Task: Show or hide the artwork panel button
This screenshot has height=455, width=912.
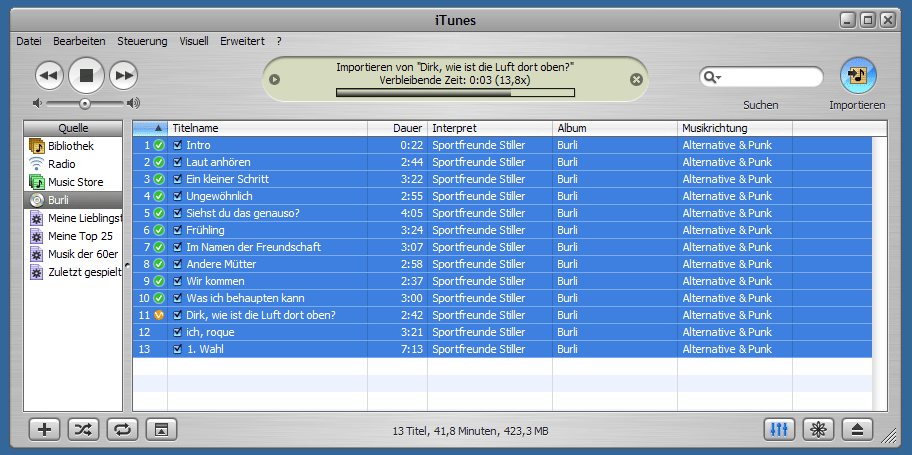Action: pyautogui.click(x=161, y=429)
